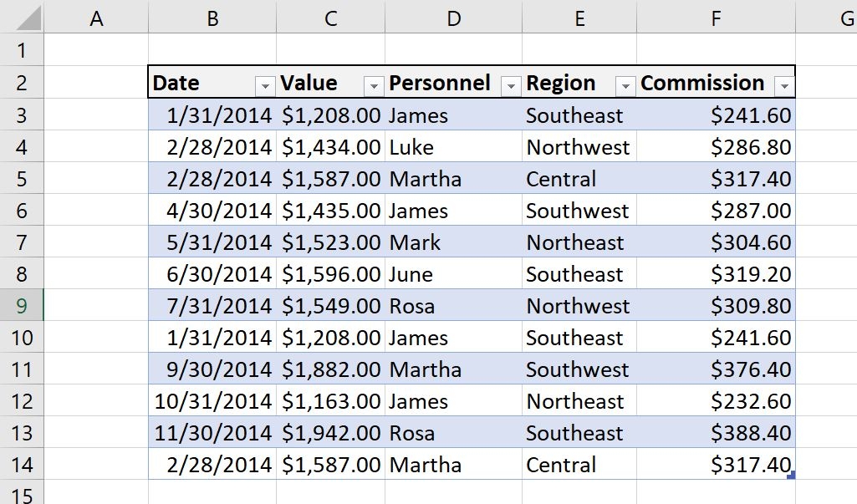The width and height of the screenshot is (857, 504).
Task: Click the select-all corner triangle
Action: 28,18
